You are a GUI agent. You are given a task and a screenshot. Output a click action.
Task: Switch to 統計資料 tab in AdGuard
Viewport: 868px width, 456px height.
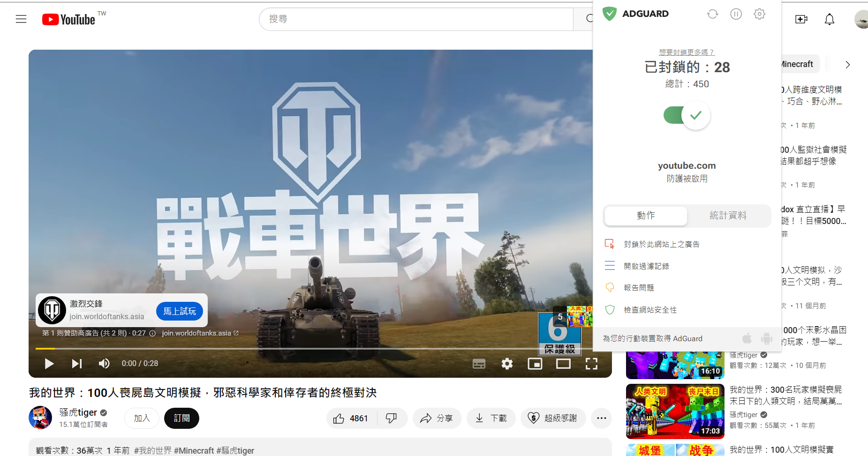727,216
